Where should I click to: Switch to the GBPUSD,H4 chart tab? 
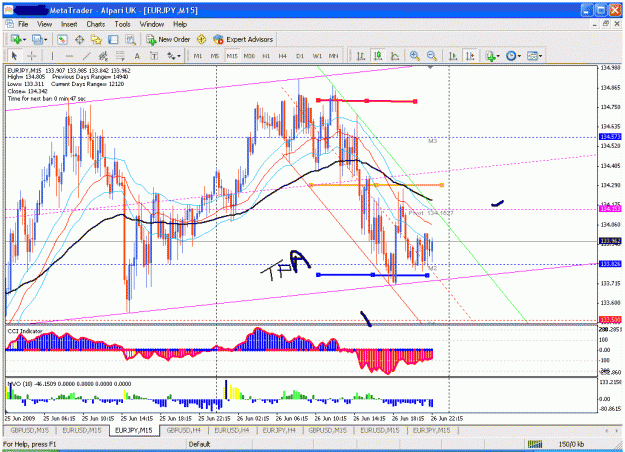(x=183, y=430)
